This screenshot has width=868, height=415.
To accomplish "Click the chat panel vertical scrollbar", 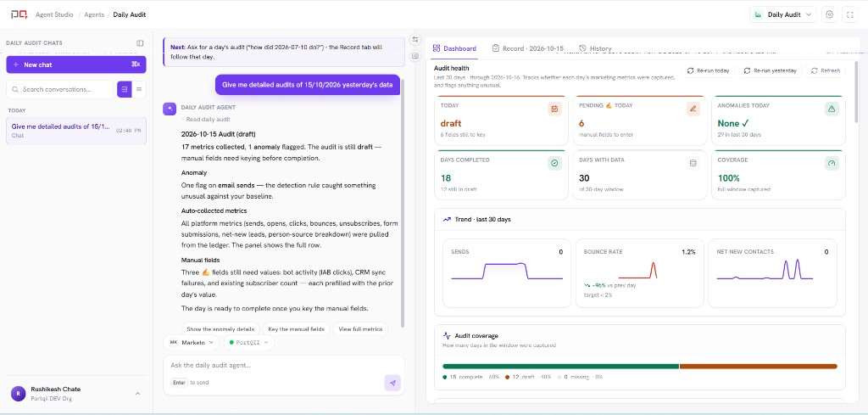I will click(403, 204).
